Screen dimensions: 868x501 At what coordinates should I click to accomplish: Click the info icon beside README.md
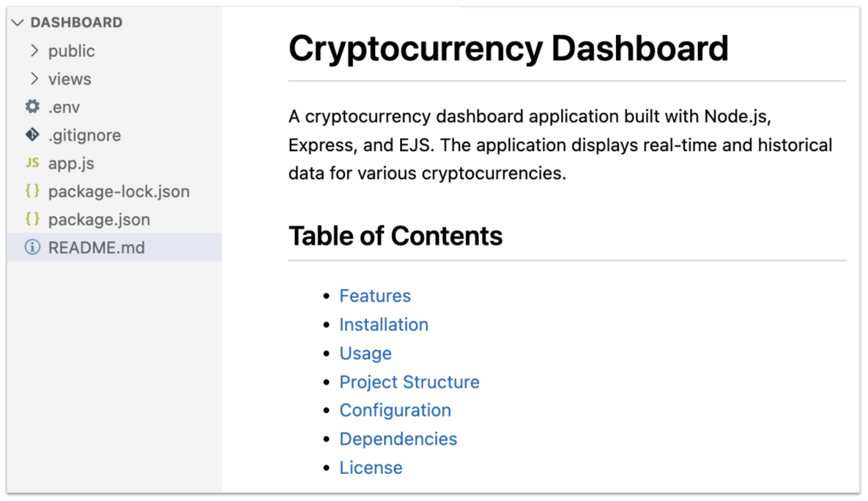coord(32,248)
